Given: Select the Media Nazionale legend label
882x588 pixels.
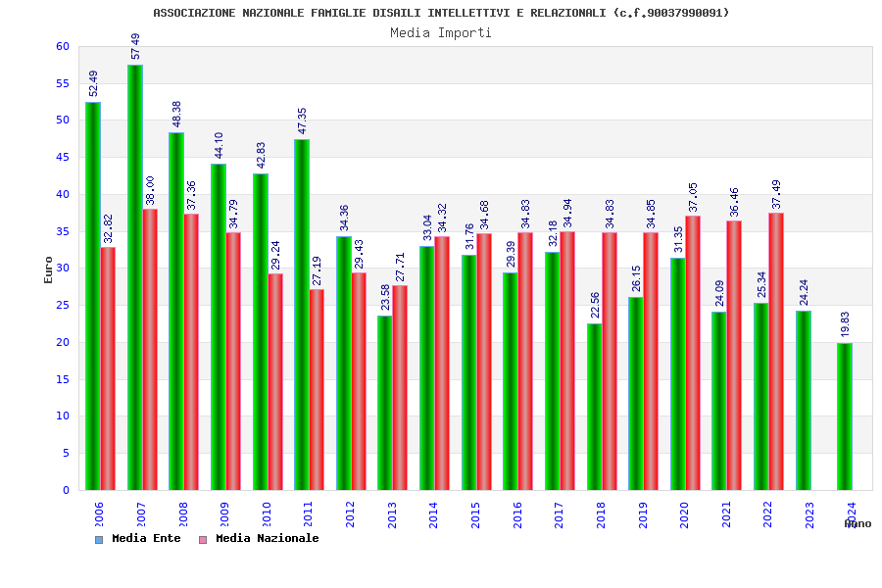Looking at the screenshot, I should pyautogui.click(x=268, y=538).
